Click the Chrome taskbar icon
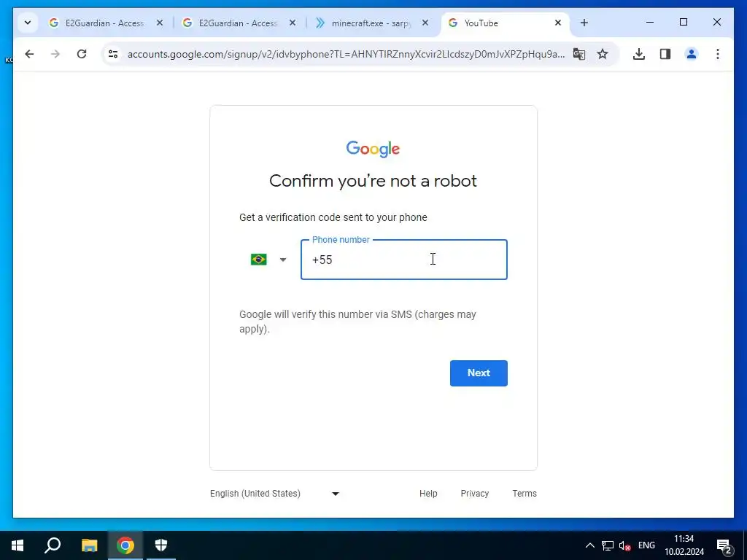The height and width of the screenshot is (560, 747). pos(125,545)
